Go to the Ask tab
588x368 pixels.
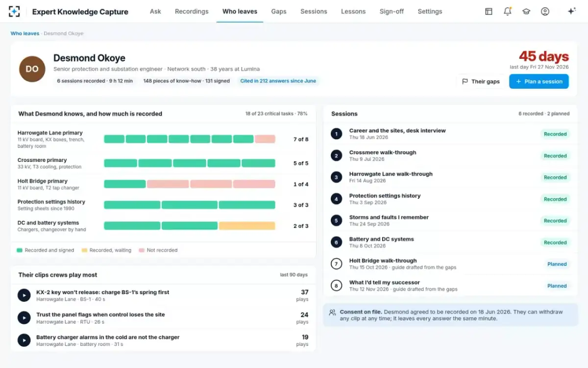155,11
